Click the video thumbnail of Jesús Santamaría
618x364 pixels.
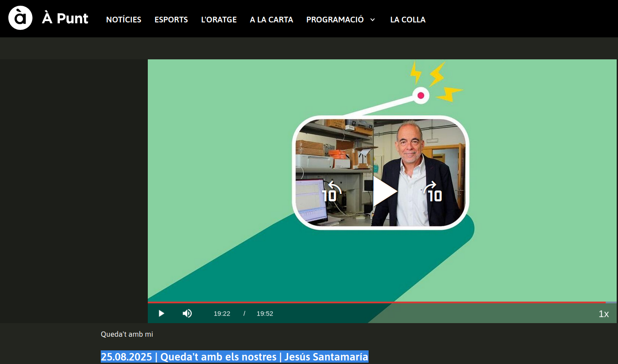pyautogui.click(x=380, y=172)
